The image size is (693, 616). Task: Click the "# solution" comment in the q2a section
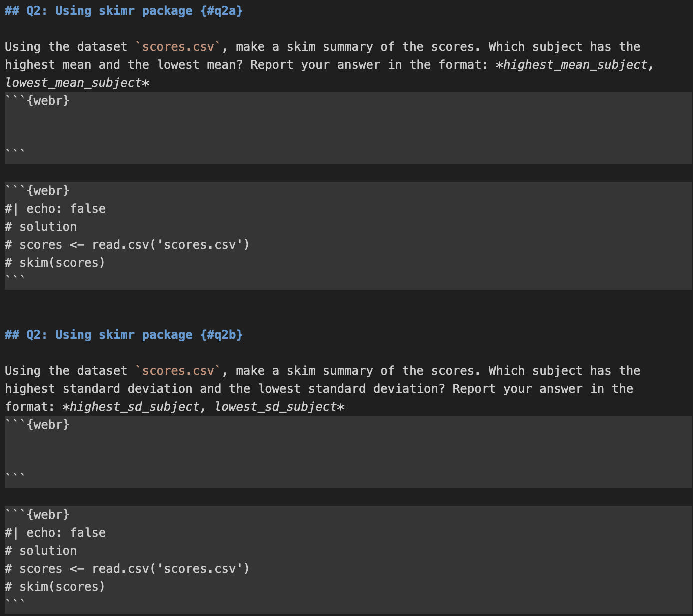click(41, 227)
